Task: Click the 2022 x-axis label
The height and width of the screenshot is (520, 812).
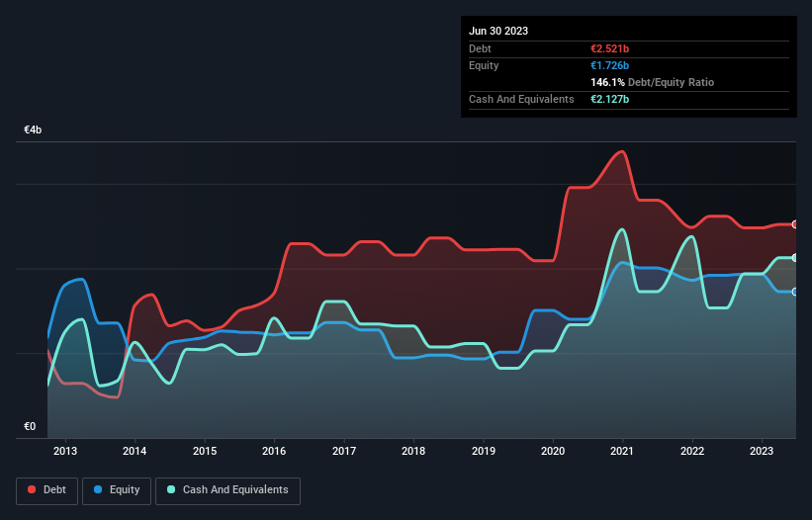Action: [x=692, y=451]
